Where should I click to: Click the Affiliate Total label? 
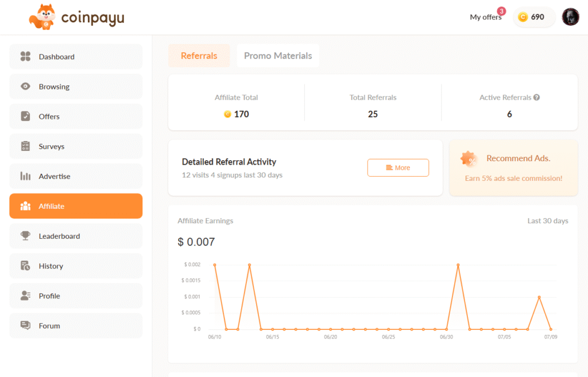(236, 98)
